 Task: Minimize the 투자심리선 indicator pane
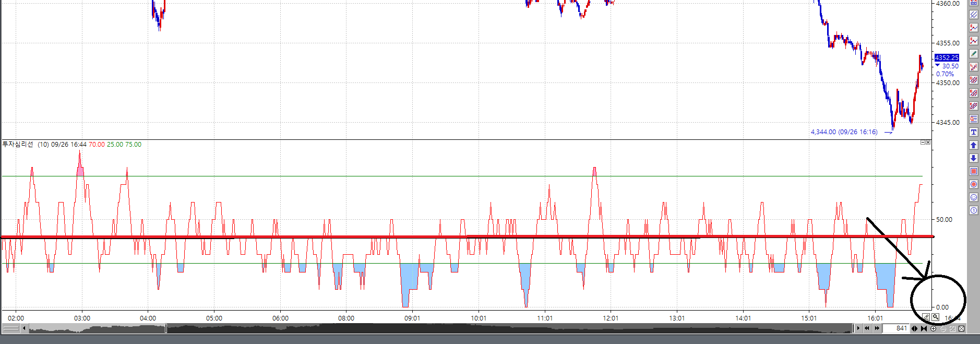pos(923,143)
